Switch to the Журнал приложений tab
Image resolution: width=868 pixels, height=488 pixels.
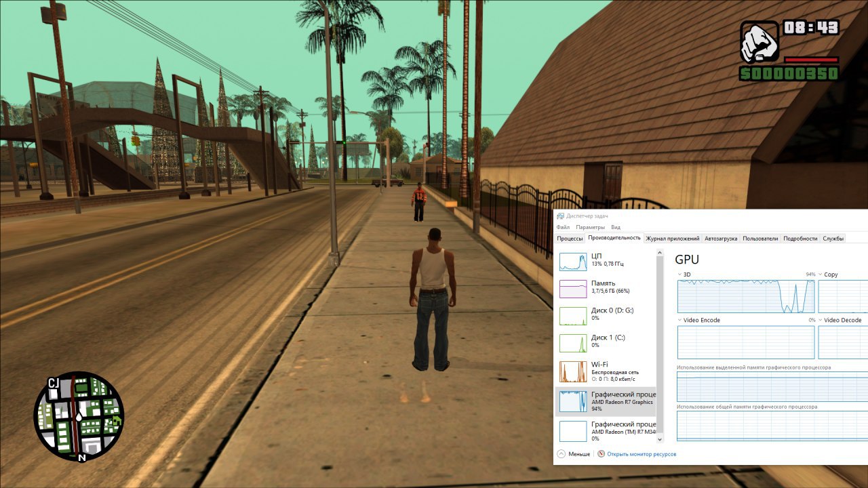(673, 239)
